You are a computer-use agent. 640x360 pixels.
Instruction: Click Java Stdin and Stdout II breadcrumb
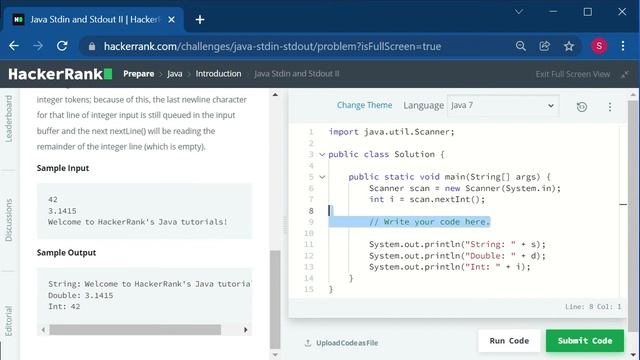tap(297, 74)
